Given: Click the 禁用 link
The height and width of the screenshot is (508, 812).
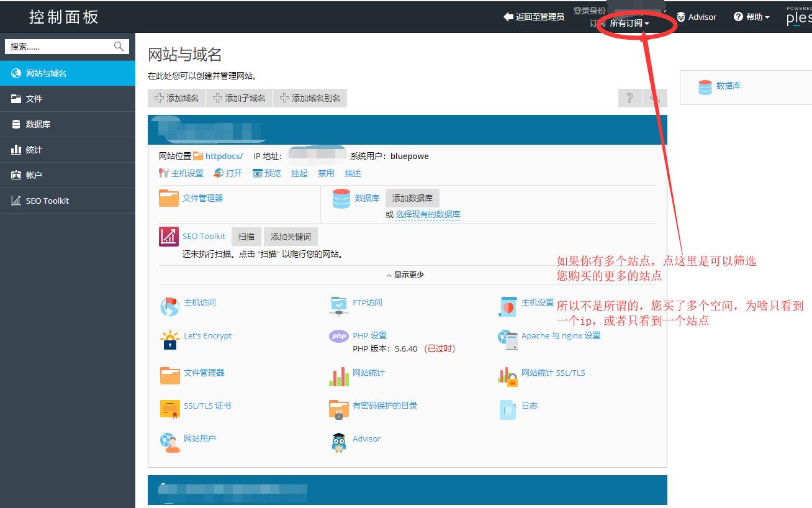Looking at the screenshot, I should 326,173.
